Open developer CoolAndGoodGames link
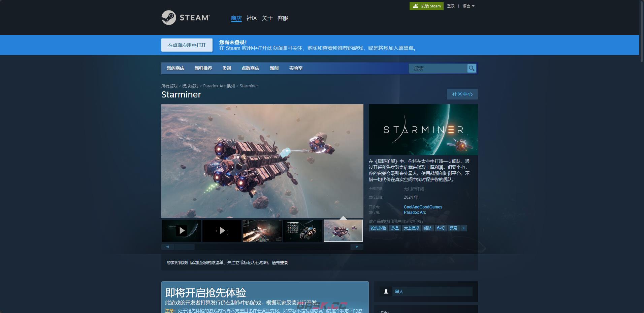Screen dimensions: 644x313 (423, 207)
